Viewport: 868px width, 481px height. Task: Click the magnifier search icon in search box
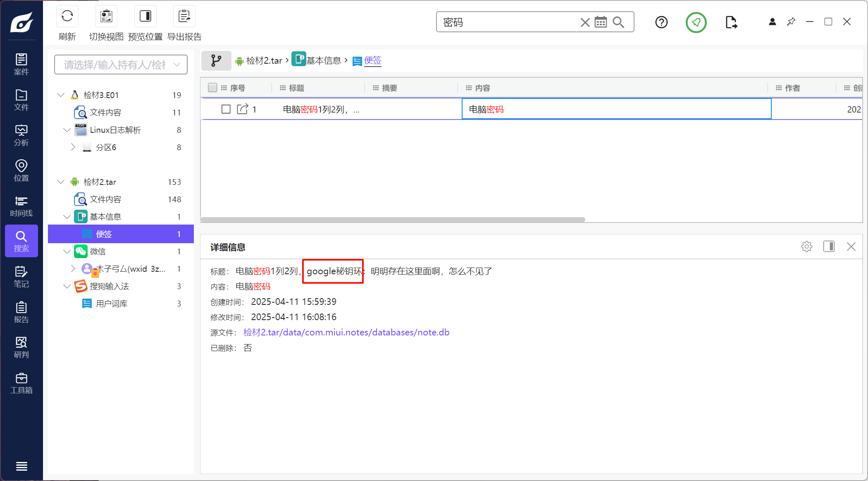(618, 22)
